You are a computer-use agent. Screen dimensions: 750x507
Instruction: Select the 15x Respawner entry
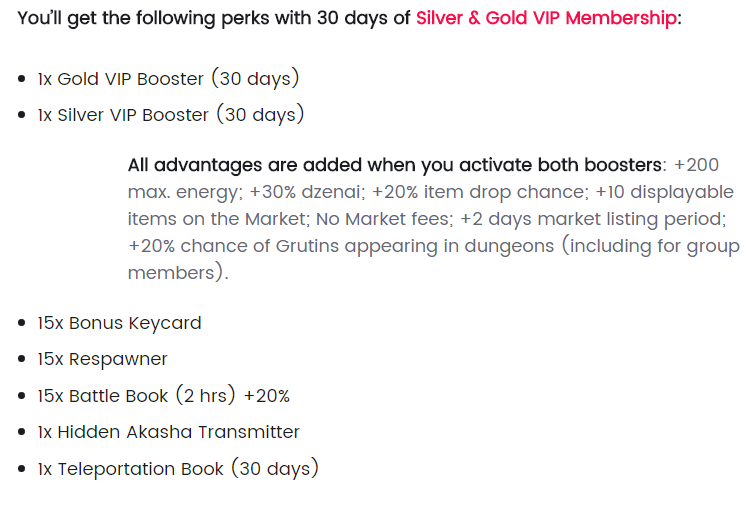(x=102, y=359)
